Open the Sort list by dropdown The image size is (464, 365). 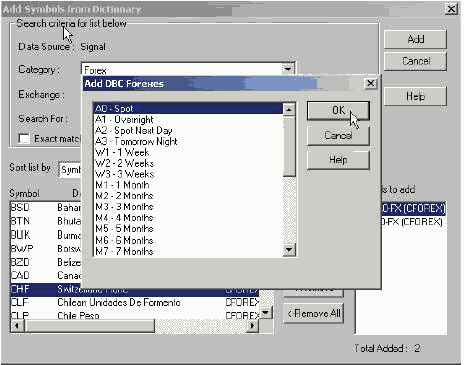(x=70, y=170)
